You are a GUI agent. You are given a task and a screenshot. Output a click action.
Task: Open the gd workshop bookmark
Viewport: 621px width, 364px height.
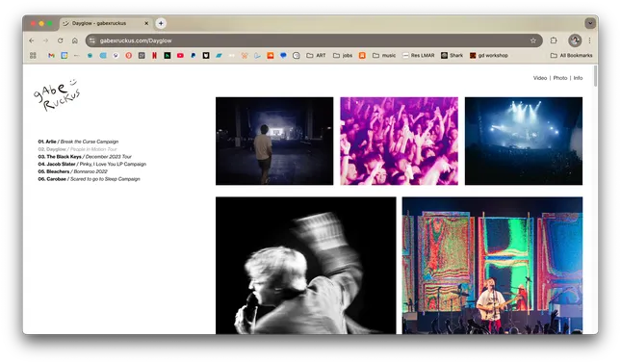click(489, 56)
